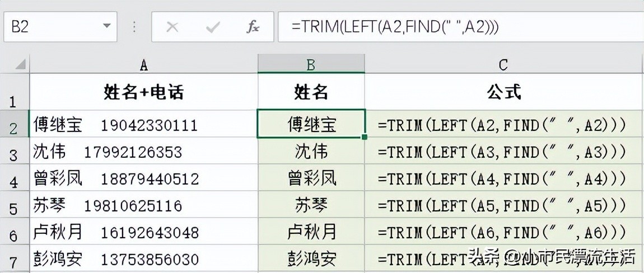This screenshot has height=273, width=644.
Task: Select column C header
Action: (x=503, y=65)
